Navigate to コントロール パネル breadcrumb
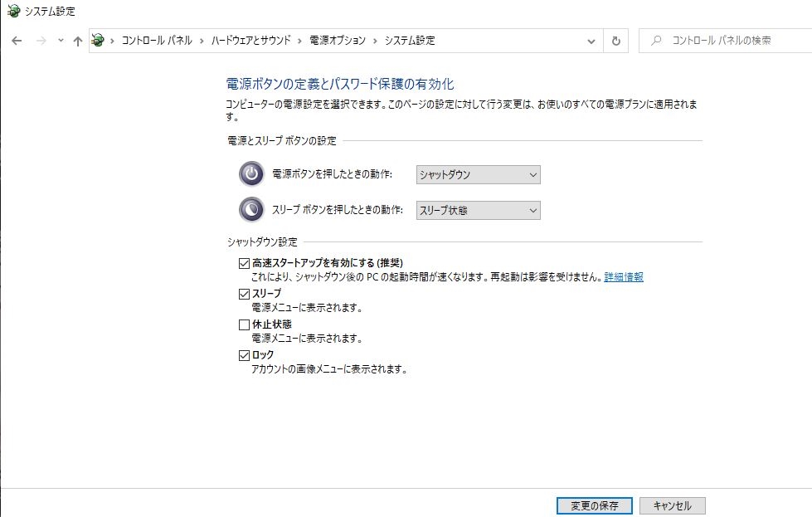The width and height of the screenshot is (812, 517). tap(157, 41)
